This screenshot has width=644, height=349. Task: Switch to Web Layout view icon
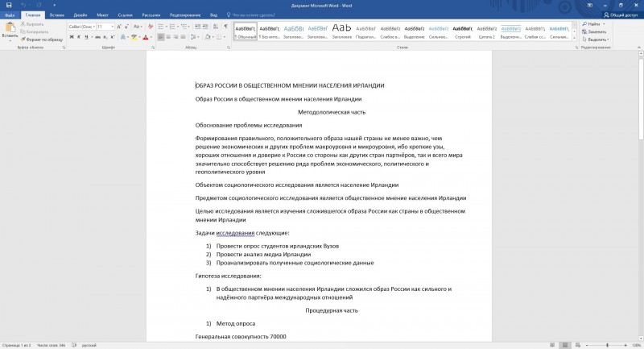[x=578, y=345]
